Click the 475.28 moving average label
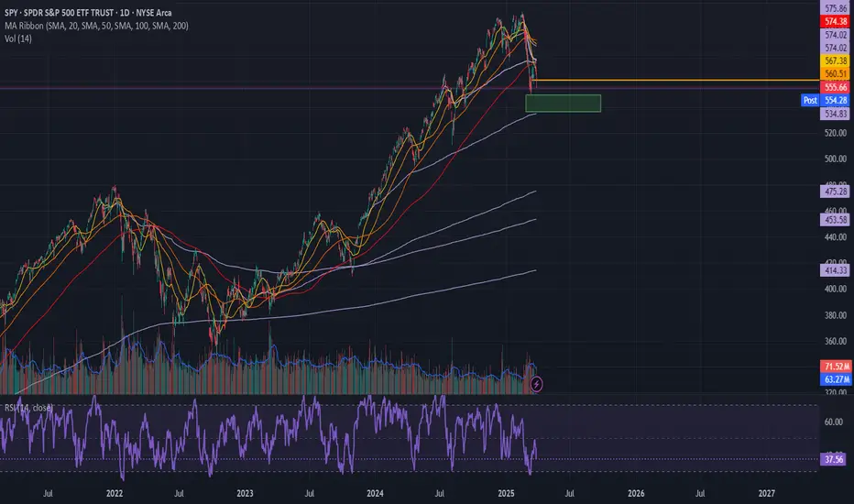 pos(836,192)
